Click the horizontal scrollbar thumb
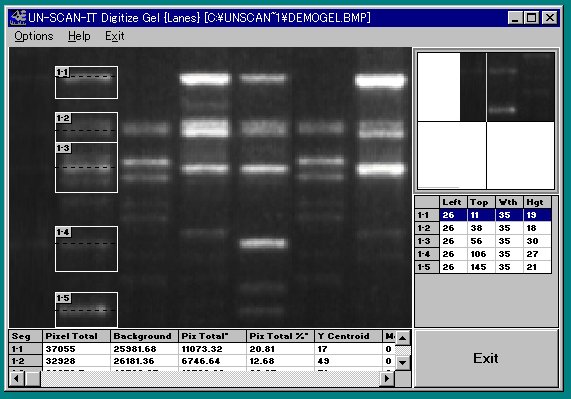Viewport: 571px width, 399px height. pos(33,379)
